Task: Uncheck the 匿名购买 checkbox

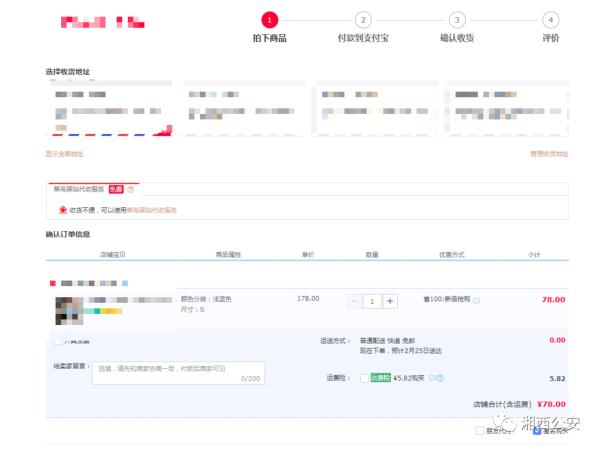Action: click(536, 431)
